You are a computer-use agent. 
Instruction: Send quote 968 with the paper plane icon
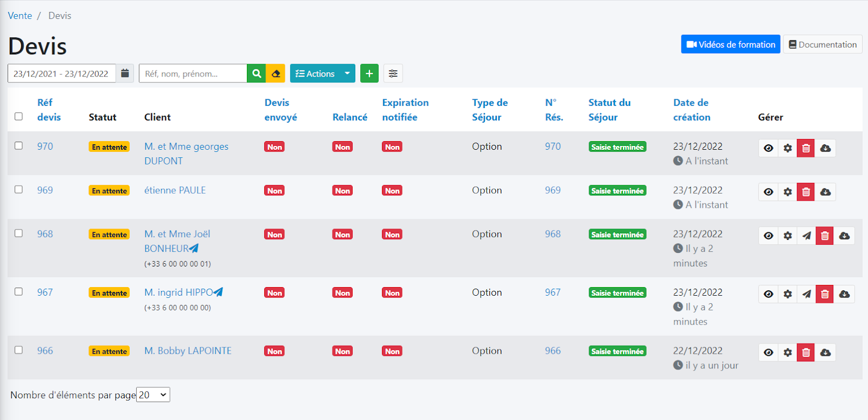(806, 236)
